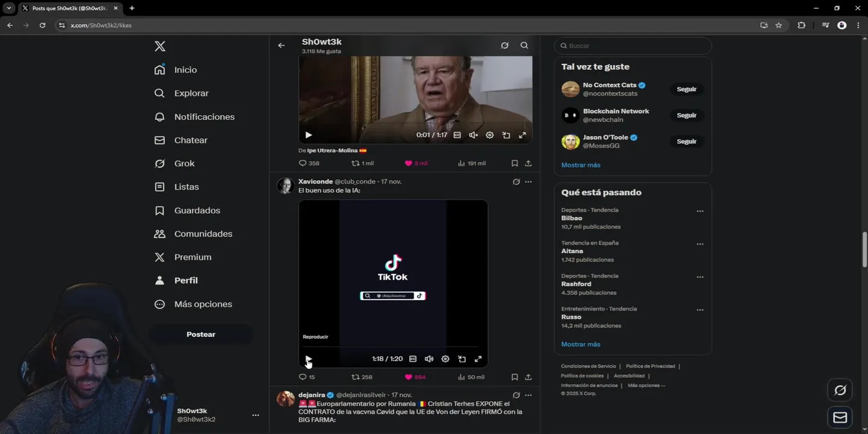Toggle captions on the TikTok video

[x=413, y=359]
